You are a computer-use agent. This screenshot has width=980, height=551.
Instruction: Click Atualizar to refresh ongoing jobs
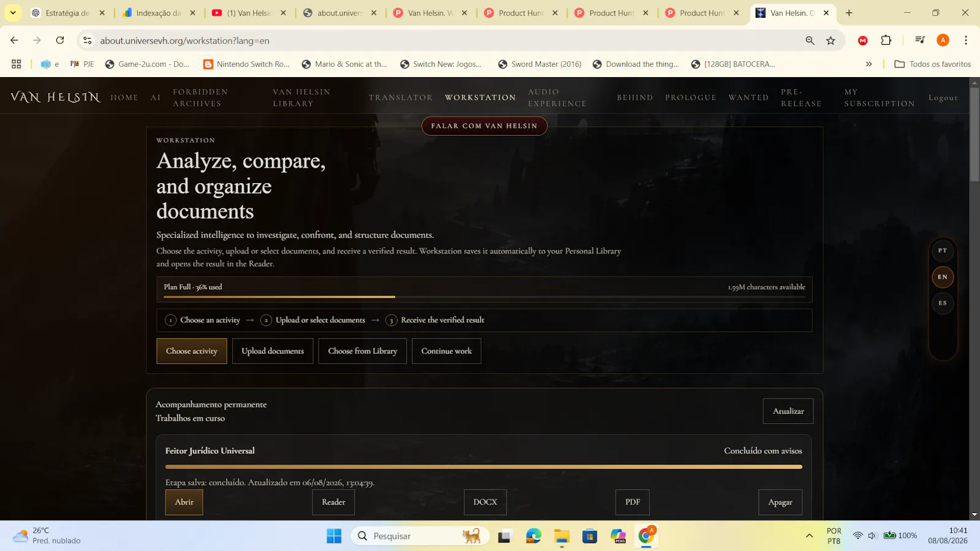click(788, 411)
